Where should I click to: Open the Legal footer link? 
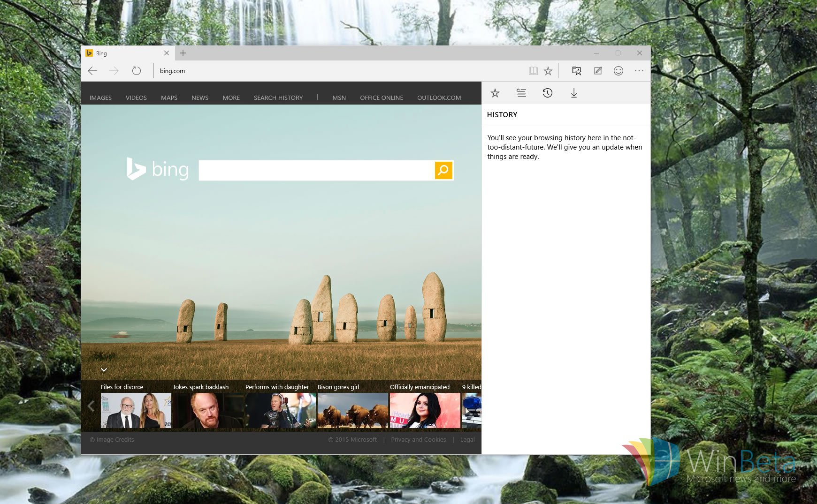(x=467, y=440)
